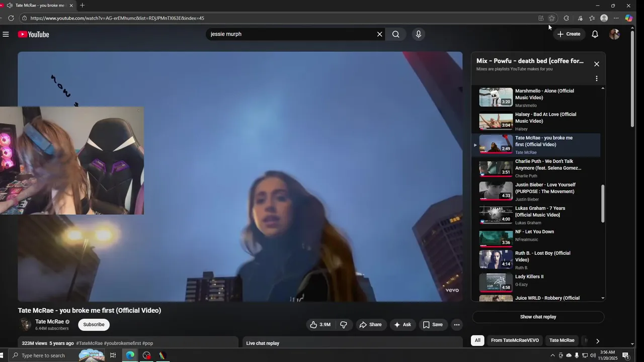
Task: Dislike this video
Action: coord(344,325)
